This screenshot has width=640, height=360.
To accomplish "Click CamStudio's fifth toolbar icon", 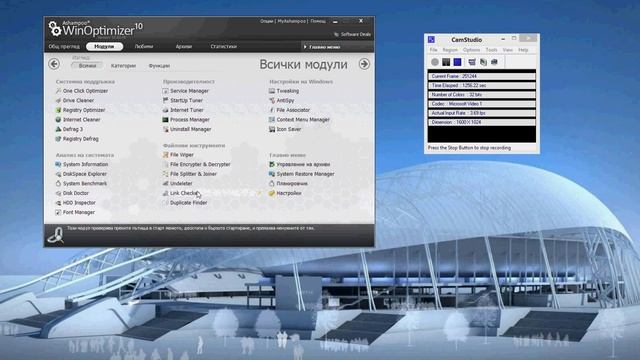I will click(x=483, y=62).
